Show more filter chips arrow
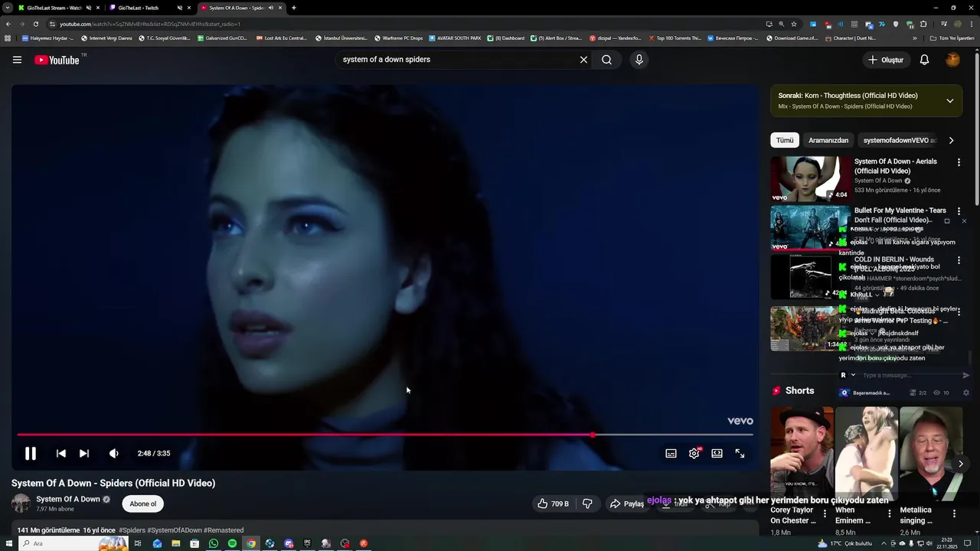The height and width of the screenshot is (551, 980). [x=951, y=140]
